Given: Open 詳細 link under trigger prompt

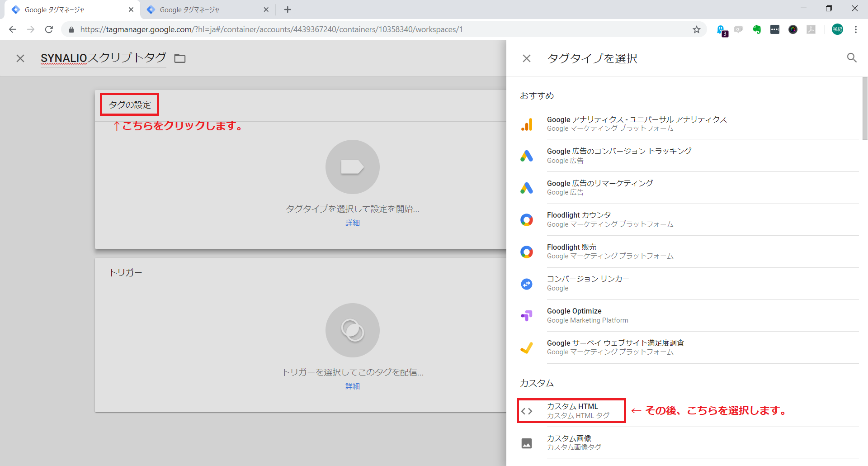Looking at the screenshot, I should pos(353,386).
